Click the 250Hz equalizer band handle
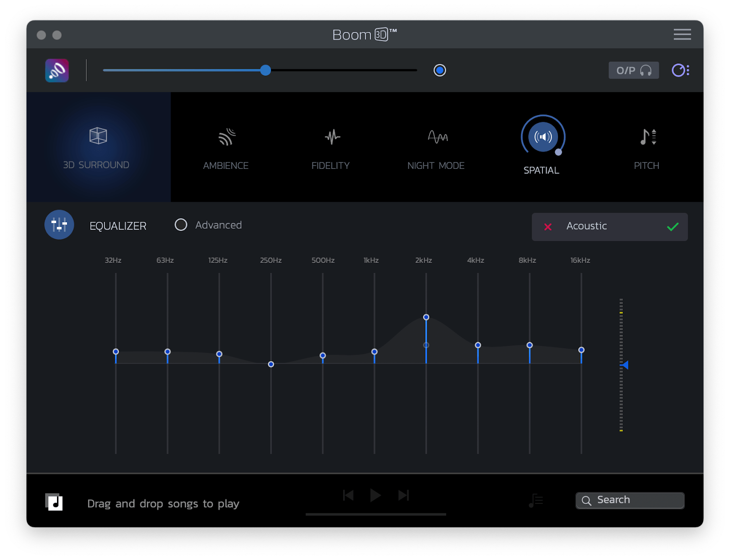Viewport: 730px width, 560px height. (x=271, y=364)
